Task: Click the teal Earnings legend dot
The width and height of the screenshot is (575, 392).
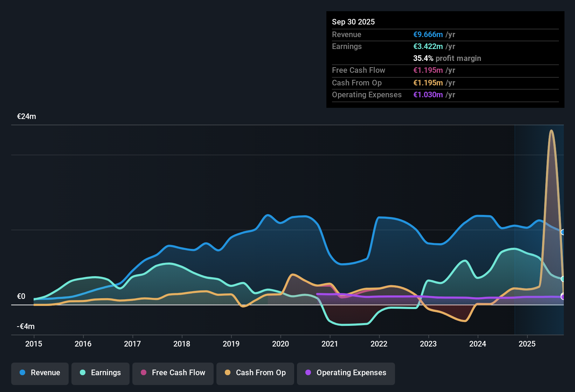Action: (x=83, y=373)
